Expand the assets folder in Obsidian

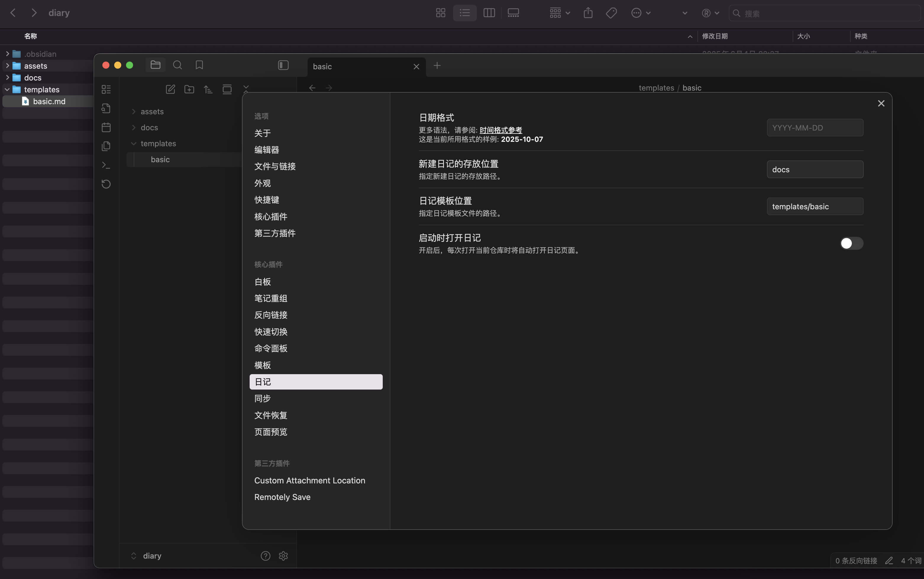point(133,111)
